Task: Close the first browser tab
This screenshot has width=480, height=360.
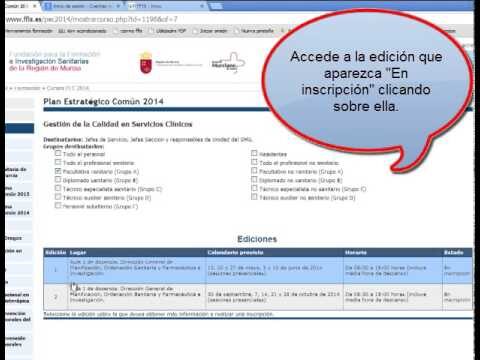Action: (34, 6)
